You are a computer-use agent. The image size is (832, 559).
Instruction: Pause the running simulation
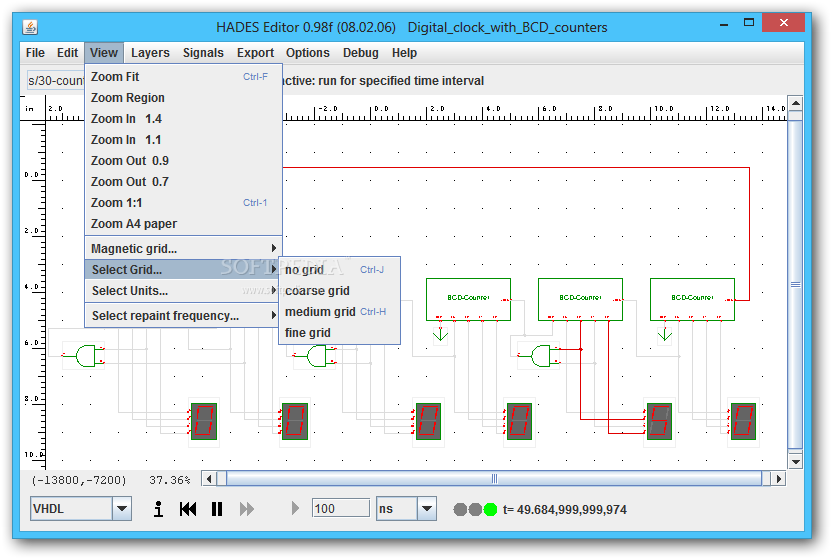pos(217,509)
